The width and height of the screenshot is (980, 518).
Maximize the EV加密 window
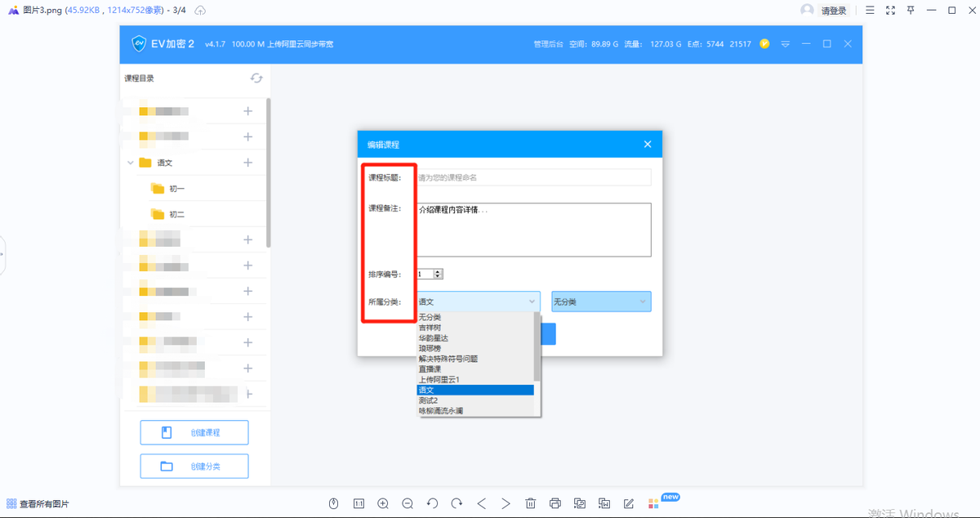(x=826, y=43)
